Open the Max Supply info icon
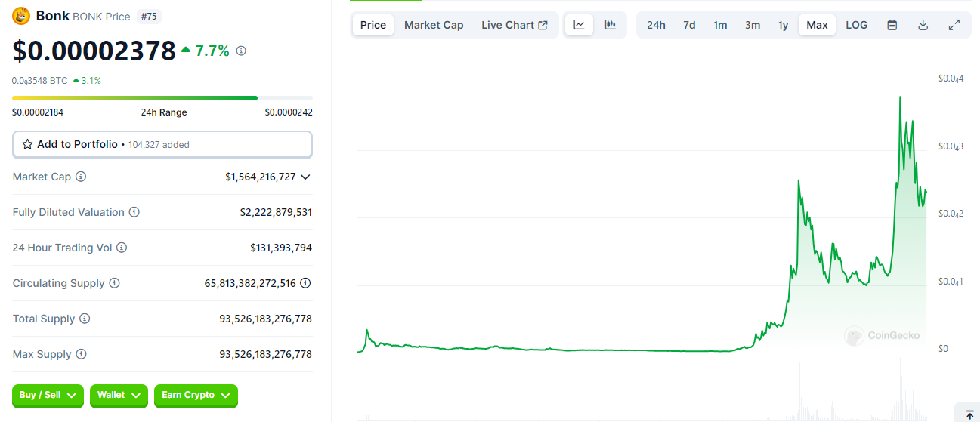980x422 pixels. coord(81,354)
